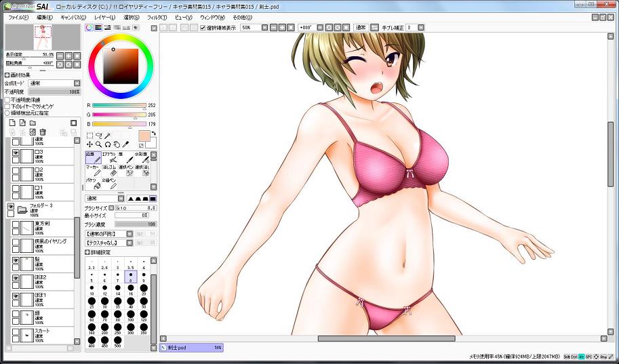
Task: Select the rectangular selection tool
Action: pos(90,136)
